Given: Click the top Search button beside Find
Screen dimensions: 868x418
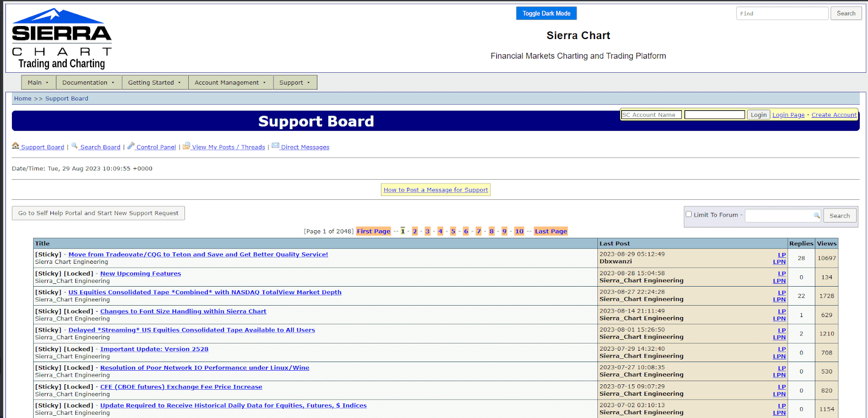Looking at the screenshot, I should [846, 13].
